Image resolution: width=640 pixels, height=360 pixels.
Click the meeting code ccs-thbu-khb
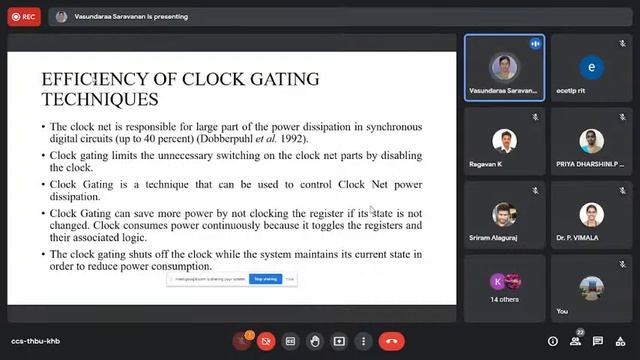(x=36, y=341)
